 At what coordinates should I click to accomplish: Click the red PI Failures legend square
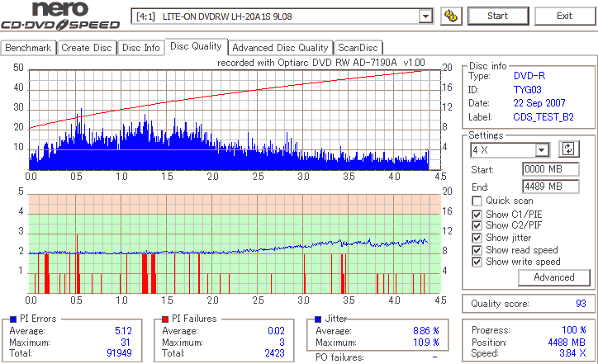click(165, 319)
